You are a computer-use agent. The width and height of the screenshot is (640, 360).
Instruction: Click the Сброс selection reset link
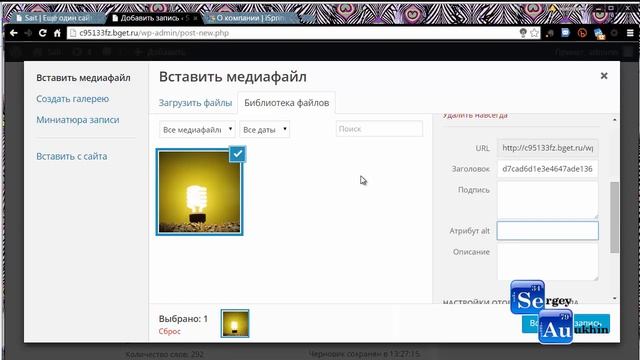pyautogui.click(x=169, y=331)
